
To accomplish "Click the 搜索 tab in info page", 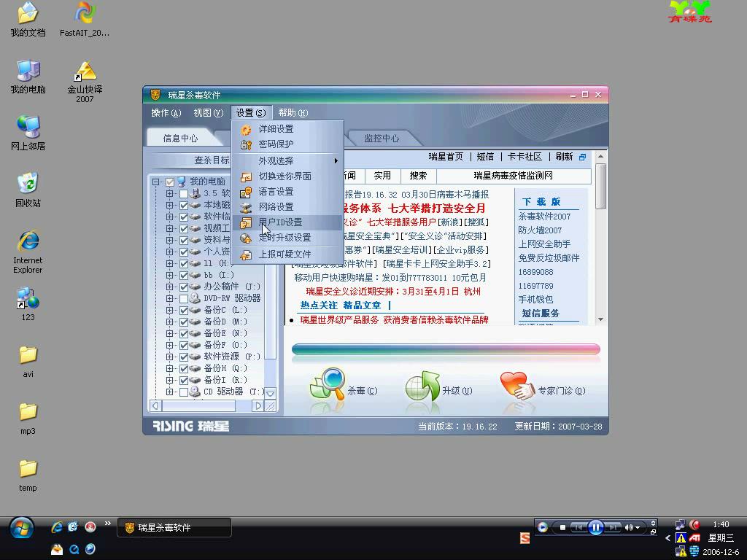I will tap(418, 176).
